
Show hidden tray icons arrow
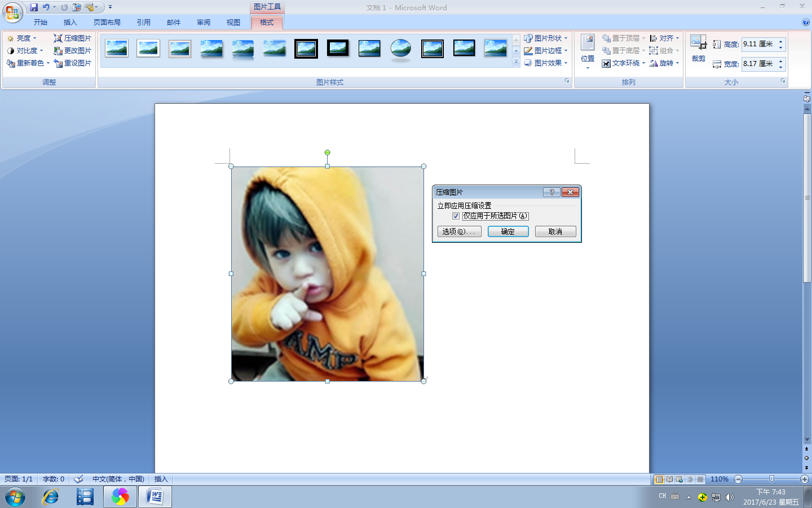[x=689, y=497]
